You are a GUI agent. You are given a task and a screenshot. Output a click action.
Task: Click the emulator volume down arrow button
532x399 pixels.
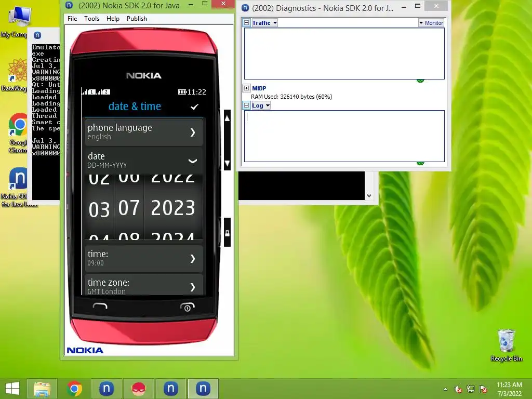[x=227, y=163]
